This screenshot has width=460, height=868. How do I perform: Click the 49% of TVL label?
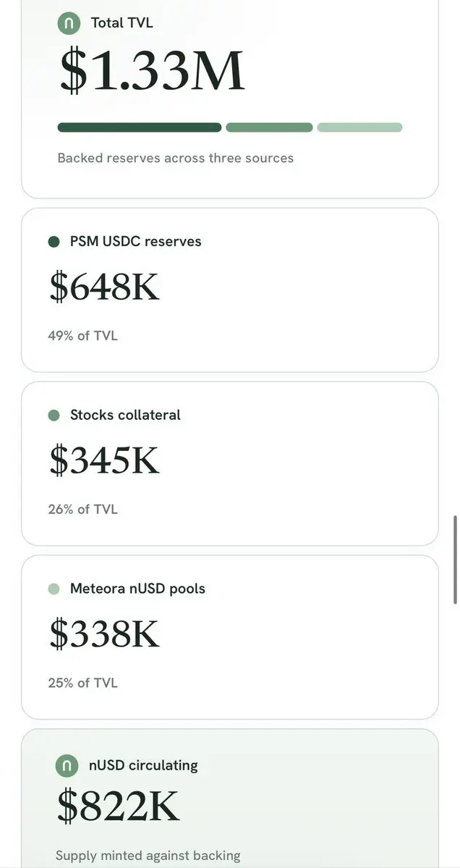point(83,335)
